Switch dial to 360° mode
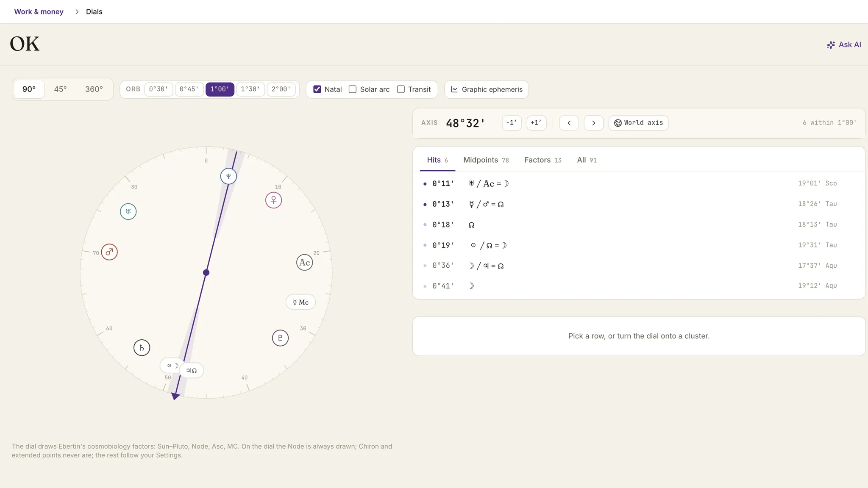 [x=94, y=89]
